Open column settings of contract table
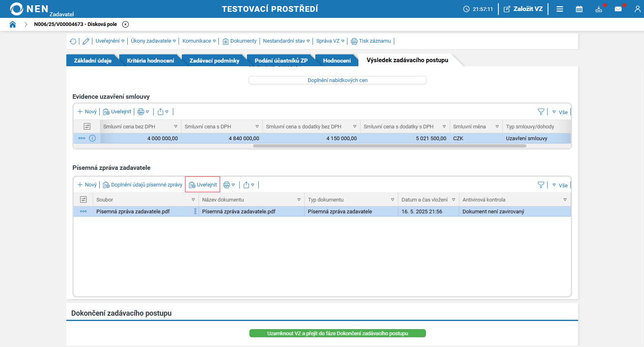Viewport: 644px width, 347px height. (87, 126)
